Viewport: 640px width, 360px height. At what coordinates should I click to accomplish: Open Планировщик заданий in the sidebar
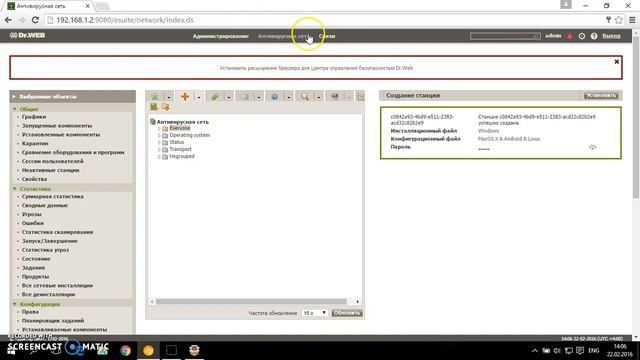point(53,320)
